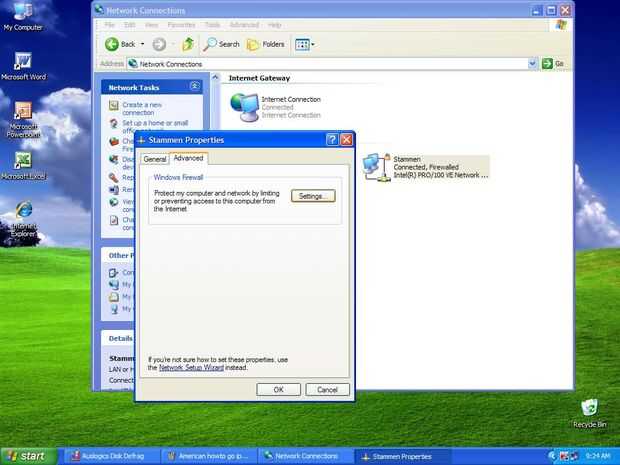Click the dialog help question mark button
Image resolution: width=620 pixels, height=465 pixels.
tap(332, 140)
